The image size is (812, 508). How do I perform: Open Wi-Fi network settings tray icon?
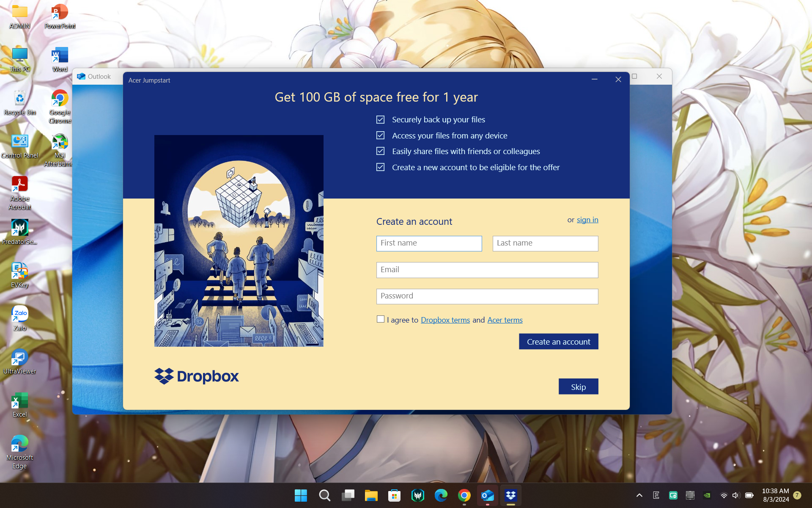pyautogui.click(x=724, y=495)
